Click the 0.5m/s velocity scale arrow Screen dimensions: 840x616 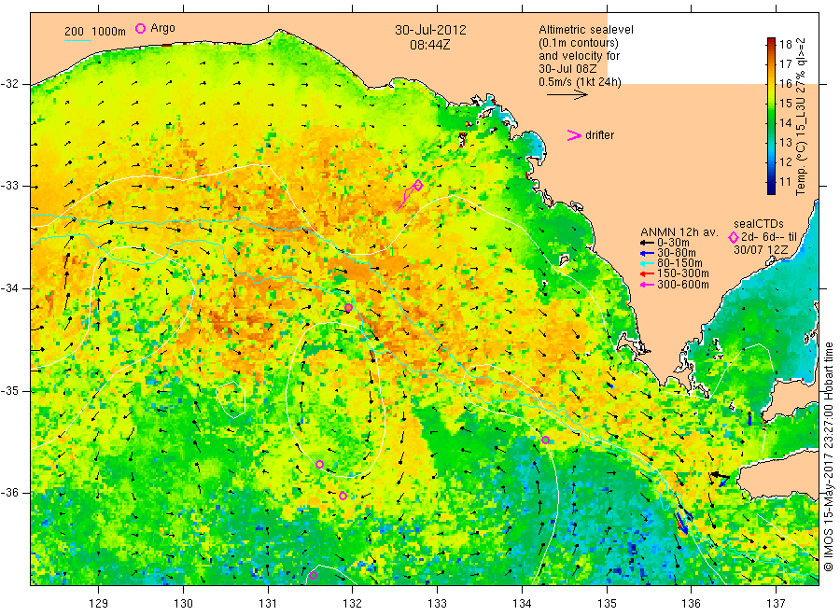click(x=567, y=95)
